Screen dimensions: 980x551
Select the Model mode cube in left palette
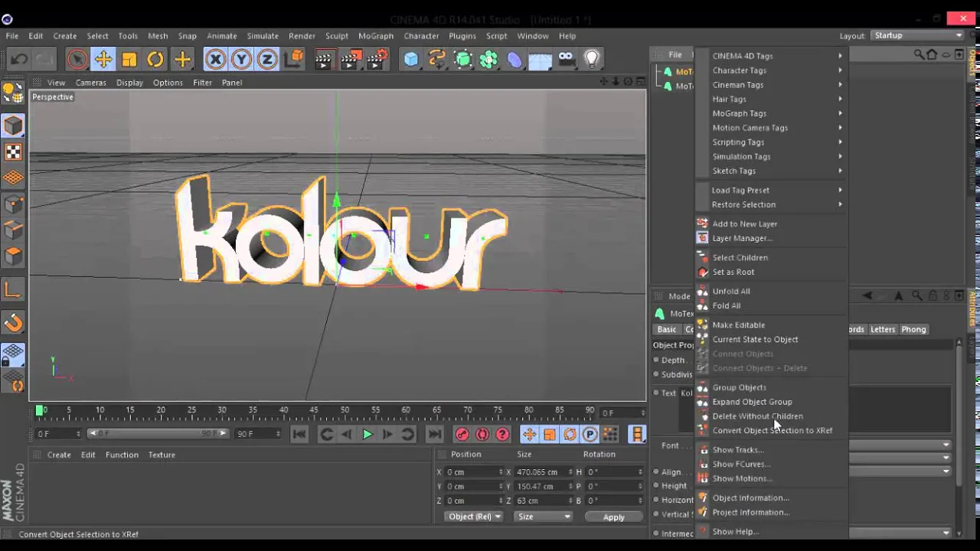pyautogui.click(x=13, y=126)
